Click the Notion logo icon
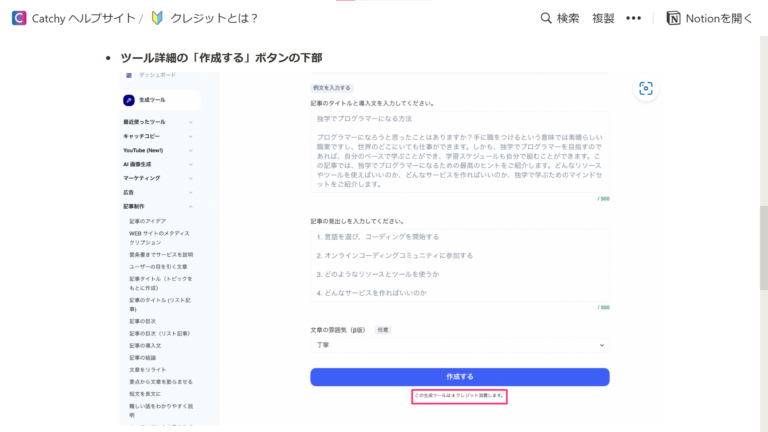 (x=674, y=18)
